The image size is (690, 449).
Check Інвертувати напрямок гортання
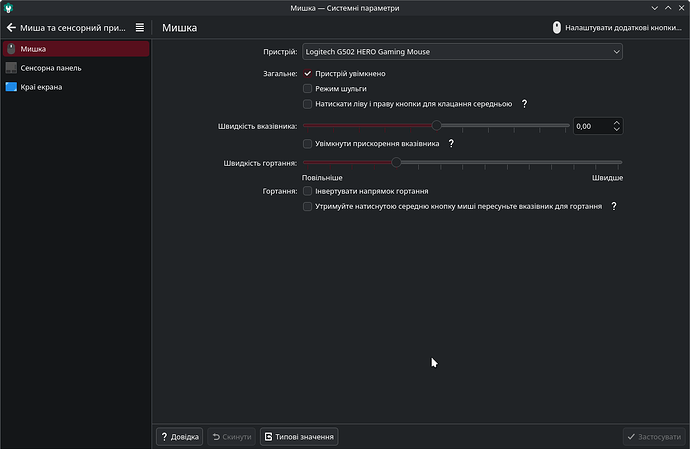pyautogui.click(x=308, y=191)
